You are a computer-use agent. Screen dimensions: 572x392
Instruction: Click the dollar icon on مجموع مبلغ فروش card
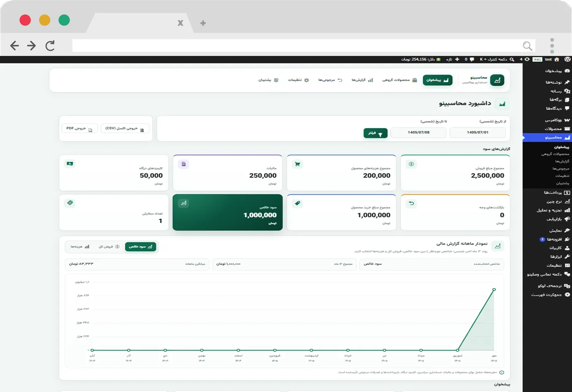[411, 164]
